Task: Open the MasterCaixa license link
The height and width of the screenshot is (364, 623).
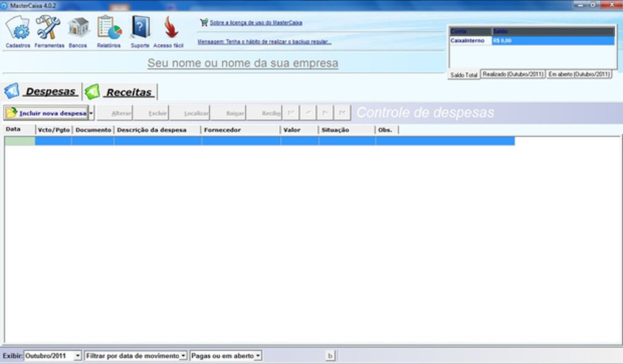Action: (x=256, y=23)
